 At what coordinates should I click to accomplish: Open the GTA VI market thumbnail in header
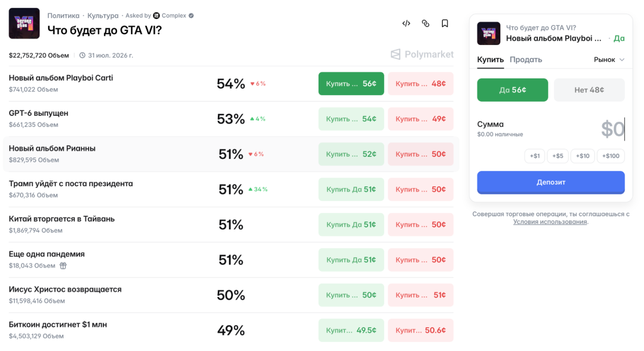pyautogui.click(x=24, y=23)
